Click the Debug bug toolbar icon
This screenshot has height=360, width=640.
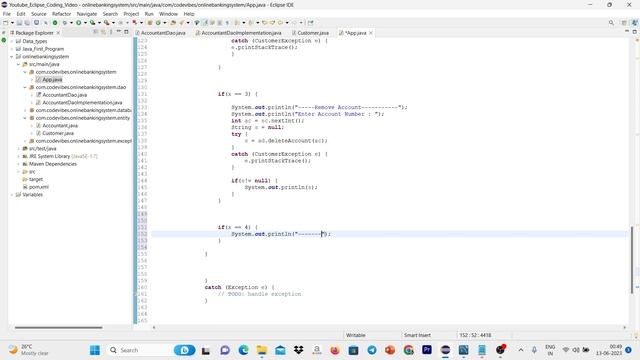pyautogui.click(x=65, y=22)
